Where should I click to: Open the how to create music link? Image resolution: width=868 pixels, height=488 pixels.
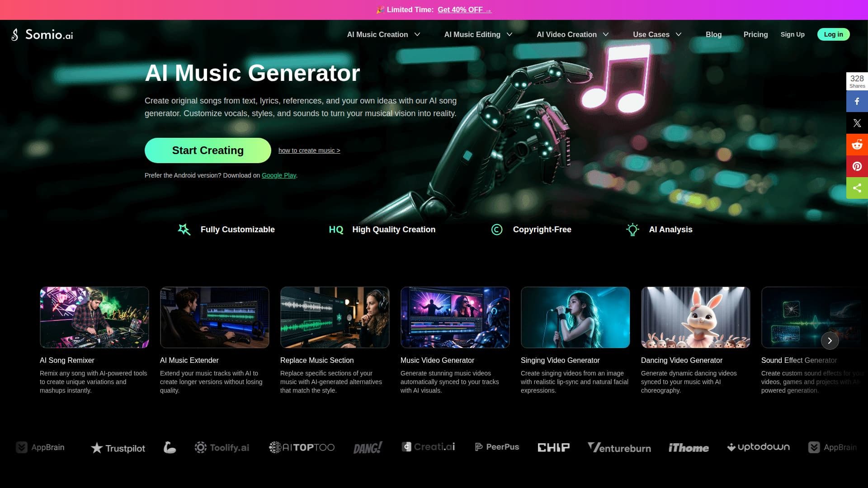click(x=309, y=150)
